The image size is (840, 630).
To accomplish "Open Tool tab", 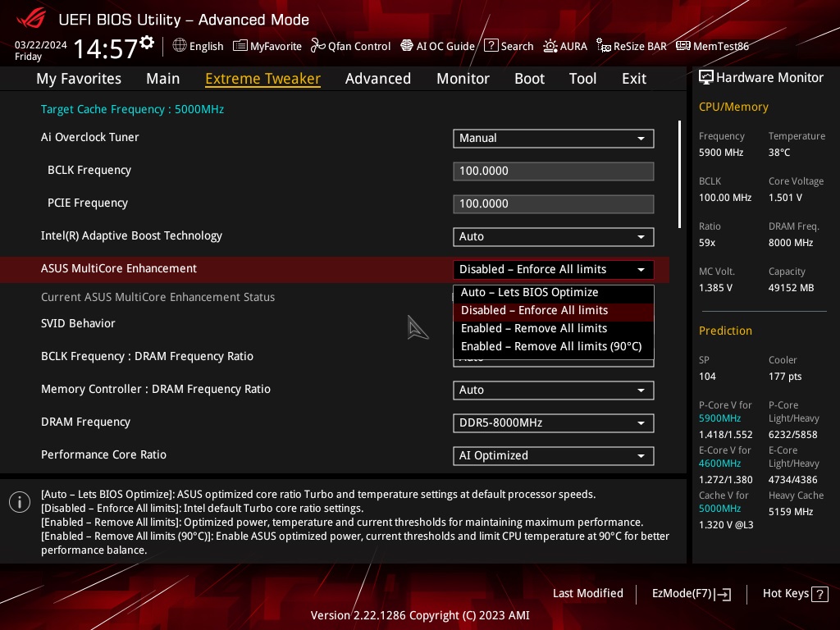I will point(582,78).
